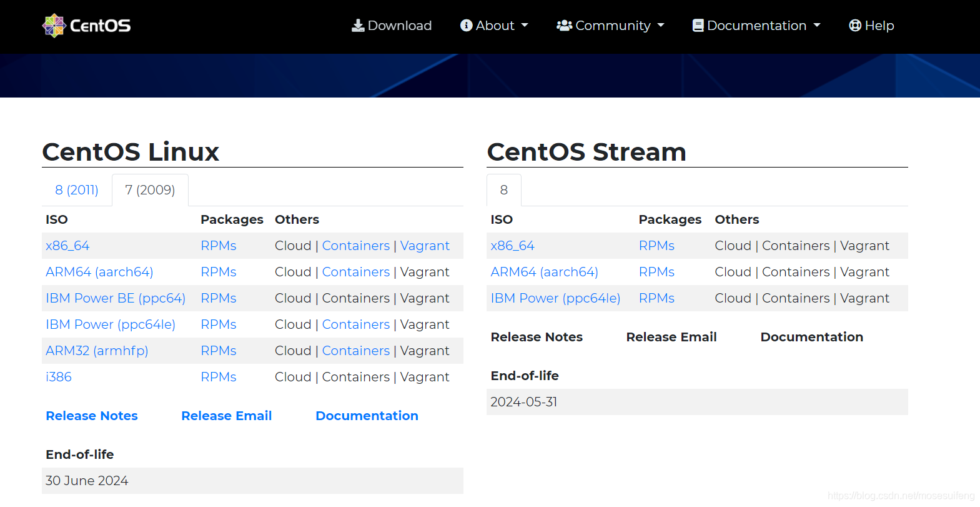
Task: Open RPMs in CentOS Stream x86_64 row
Action: coord(657,246)
